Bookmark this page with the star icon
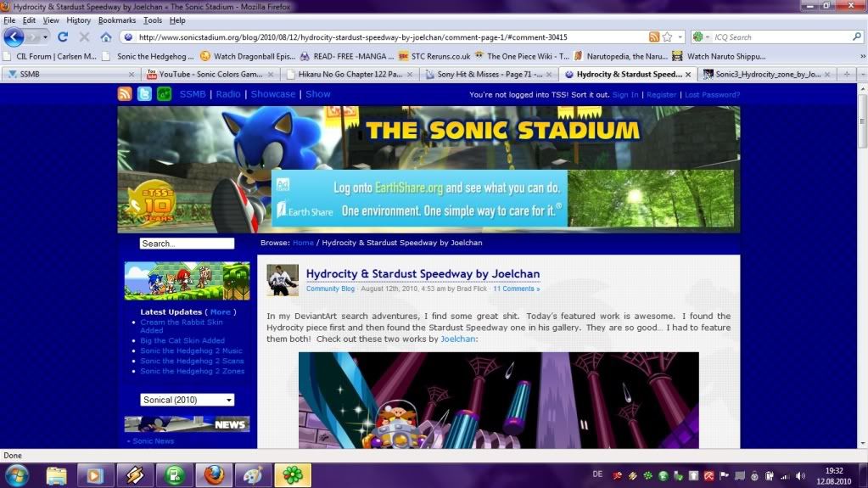 [x=668, y=37]
